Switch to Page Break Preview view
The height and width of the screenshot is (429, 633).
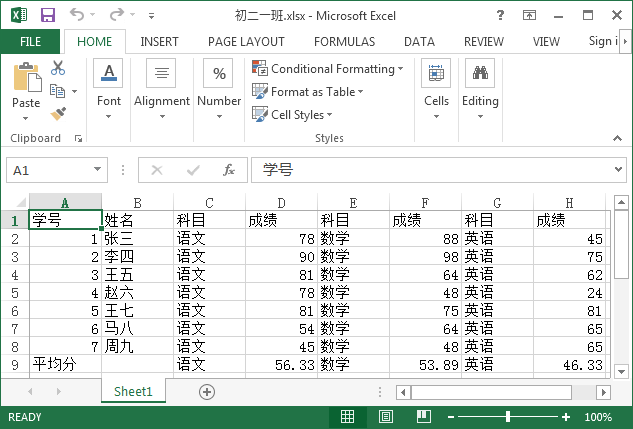[x=407, y=417]
